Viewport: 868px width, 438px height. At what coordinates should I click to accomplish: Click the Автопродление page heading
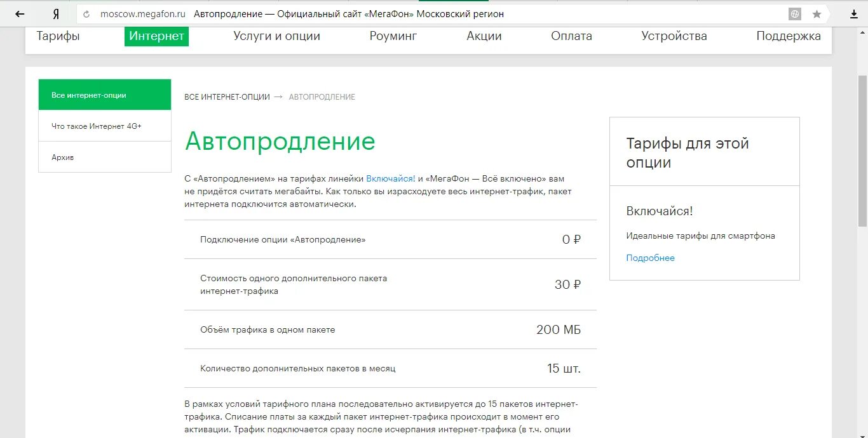280,142
